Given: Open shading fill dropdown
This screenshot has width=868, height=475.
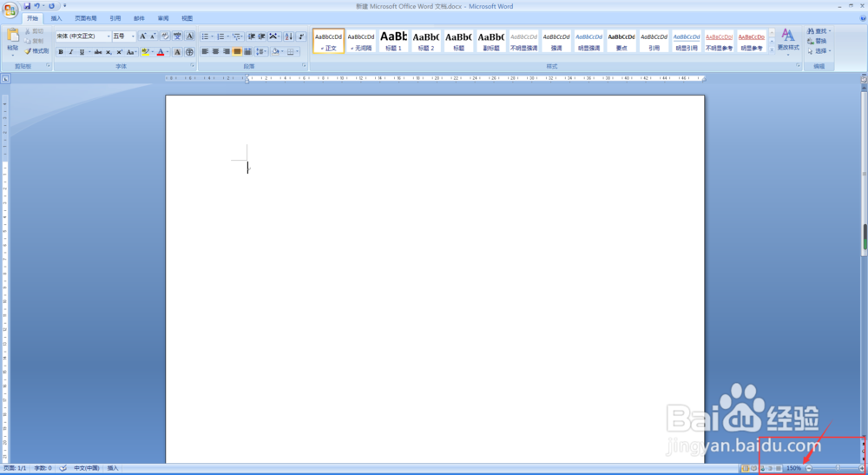Looking at the screenshot, I should tap(282, 51).
